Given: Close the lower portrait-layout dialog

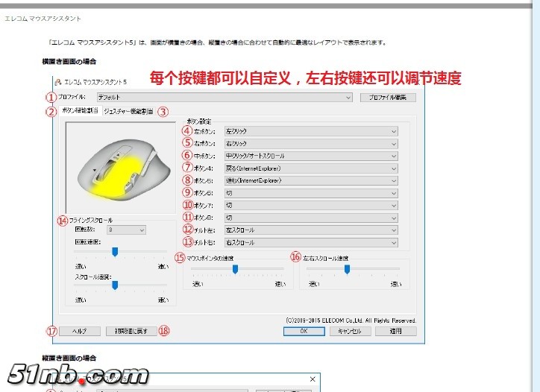Looking at the screenshot, I should click(x=313, y=379).
